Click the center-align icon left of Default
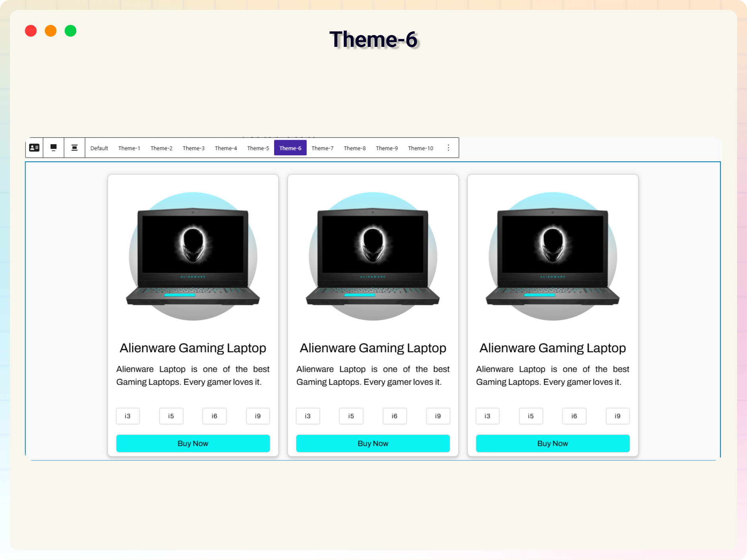The height and width of the screenshot is (560, 747). pyautogui.click(x=74, y=148)
